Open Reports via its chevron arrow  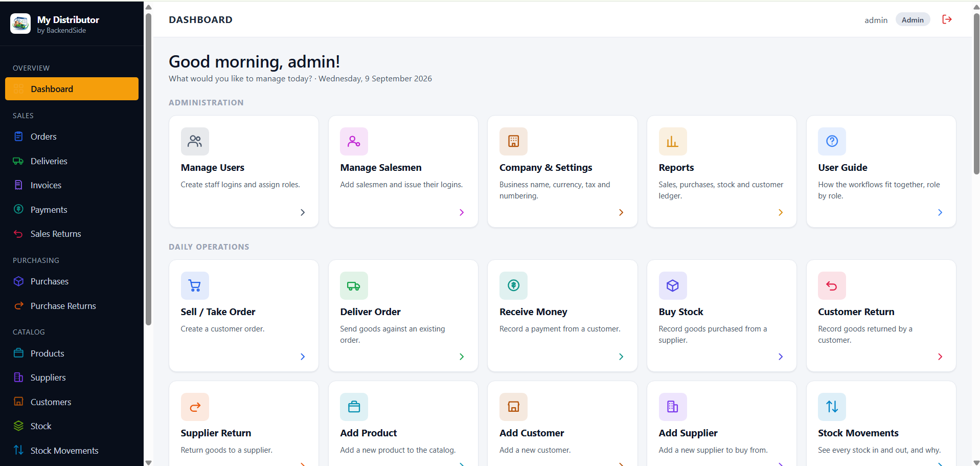coord(781,212)
